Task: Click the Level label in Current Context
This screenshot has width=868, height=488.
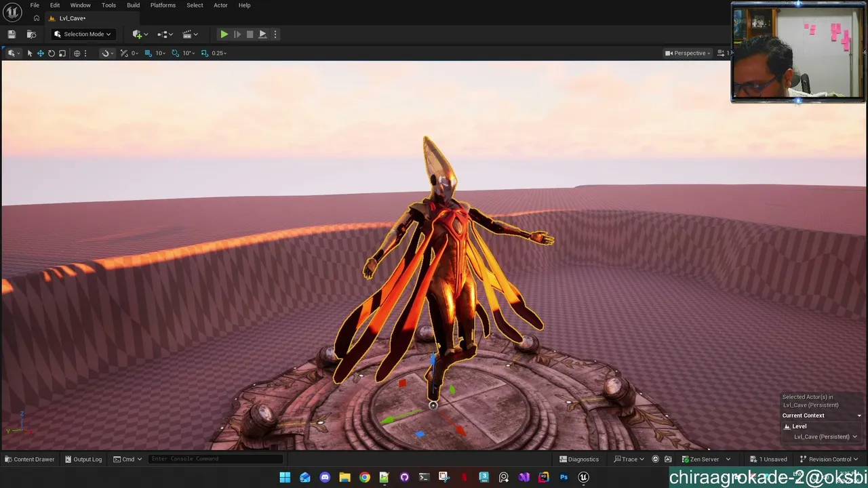Action: pos(800,426)
